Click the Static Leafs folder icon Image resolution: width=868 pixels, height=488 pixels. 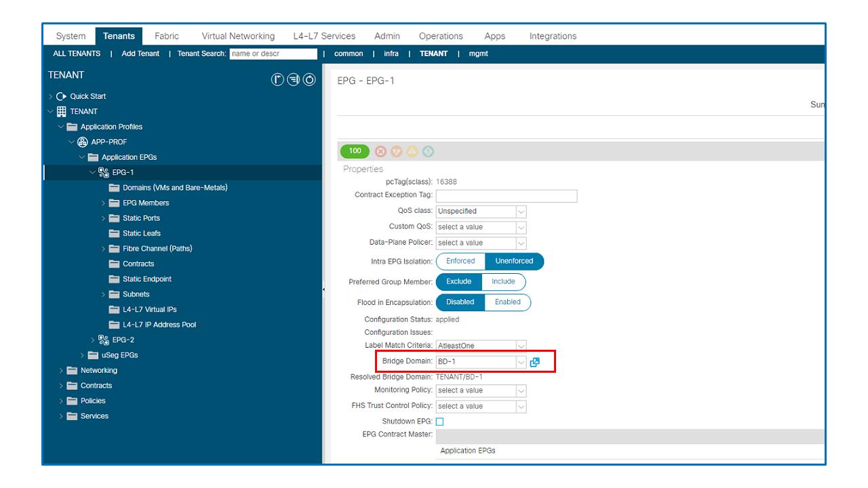coord(114,233)
